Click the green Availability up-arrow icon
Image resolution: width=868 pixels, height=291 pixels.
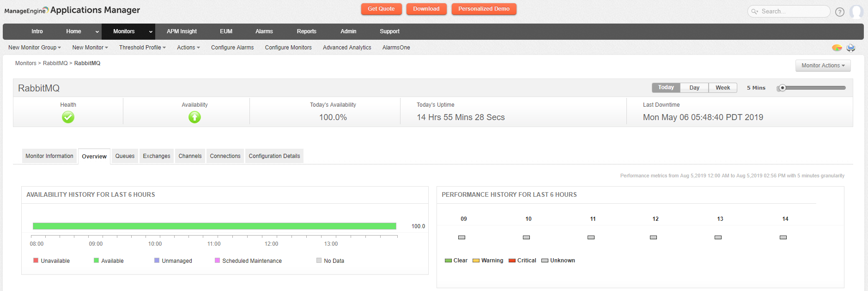point(194,117)
